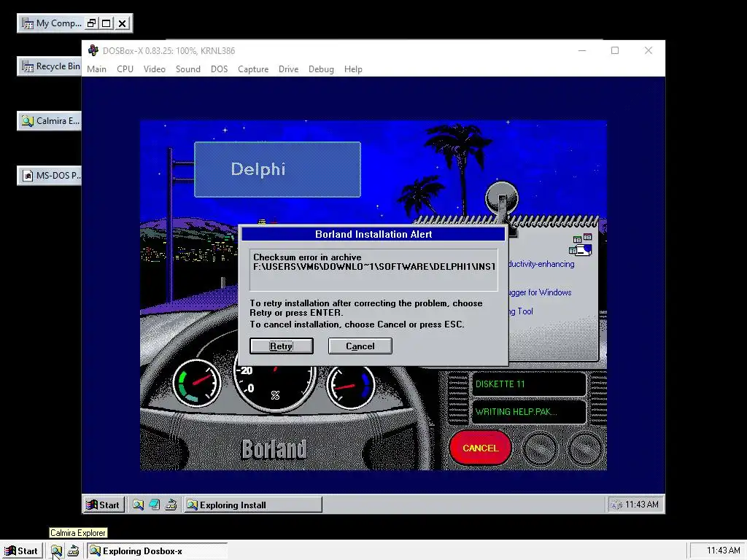Click the restore button on the My Comp... bar
This screenshot has height=560, width=747.
pos(91,23)
